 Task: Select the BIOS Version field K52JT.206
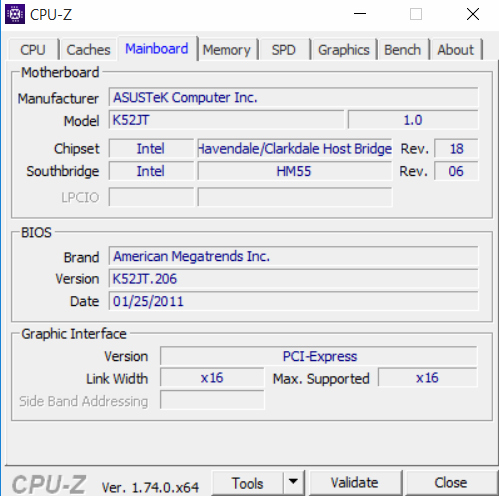(x=294, y=279)
